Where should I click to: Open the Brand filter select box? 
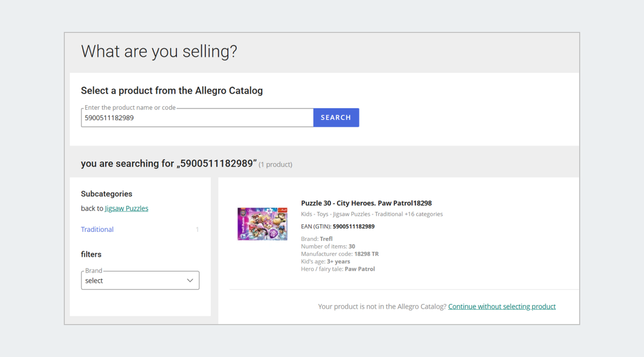point(140,281)
